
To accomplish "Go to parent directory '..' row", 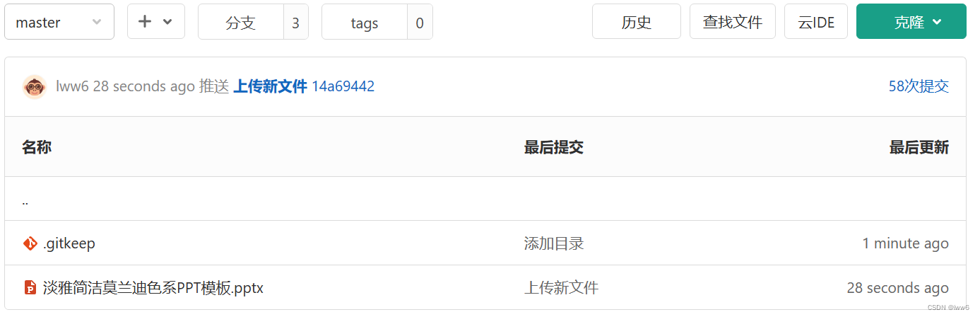I will [x=485, y=199].
